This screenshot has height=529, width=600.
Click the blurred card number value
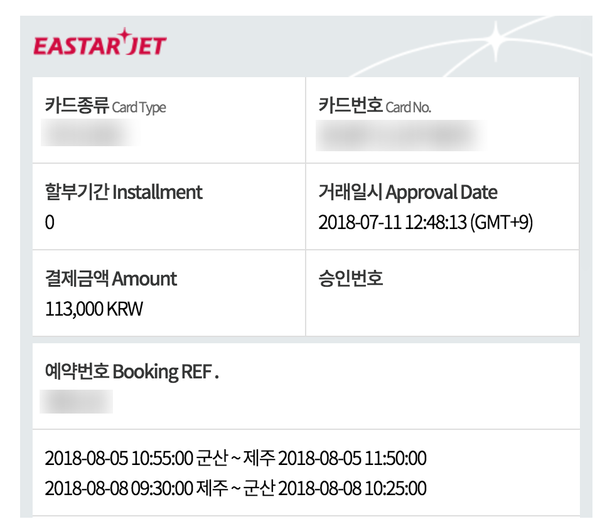401,135
